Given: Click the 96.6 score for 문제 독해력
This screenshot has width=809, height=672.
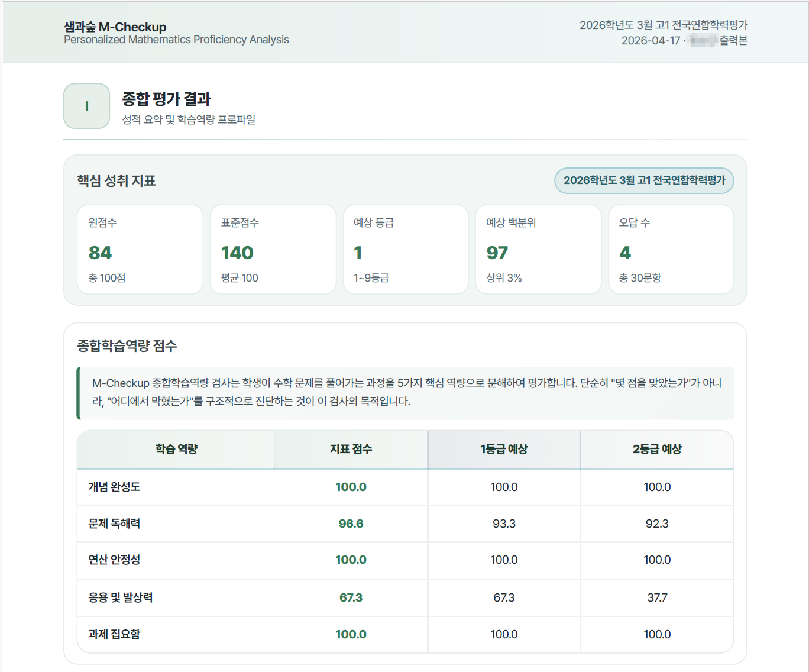Looking at the screenshot, I should (351, 524).
